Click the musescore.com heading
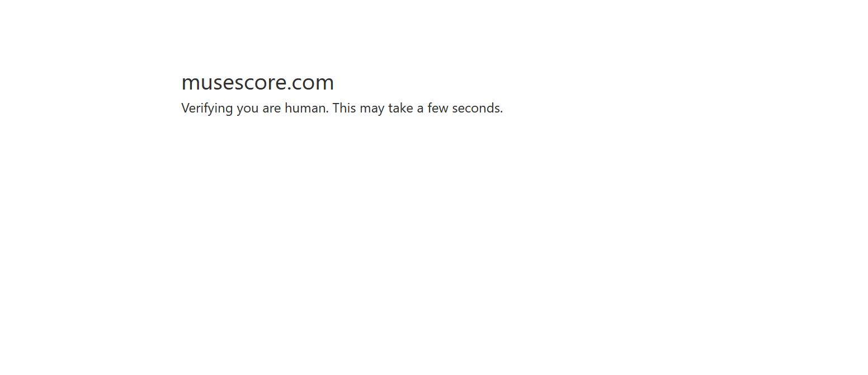This screenshot has height=375, width=868. pyautogui.click(x=258, y=82)
